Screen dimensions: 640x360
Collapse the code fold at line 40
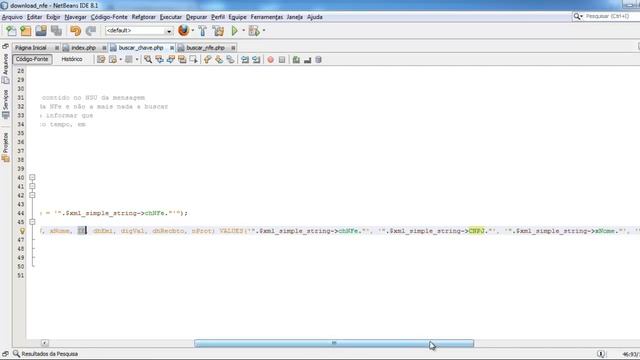click(x=32, y=178)
